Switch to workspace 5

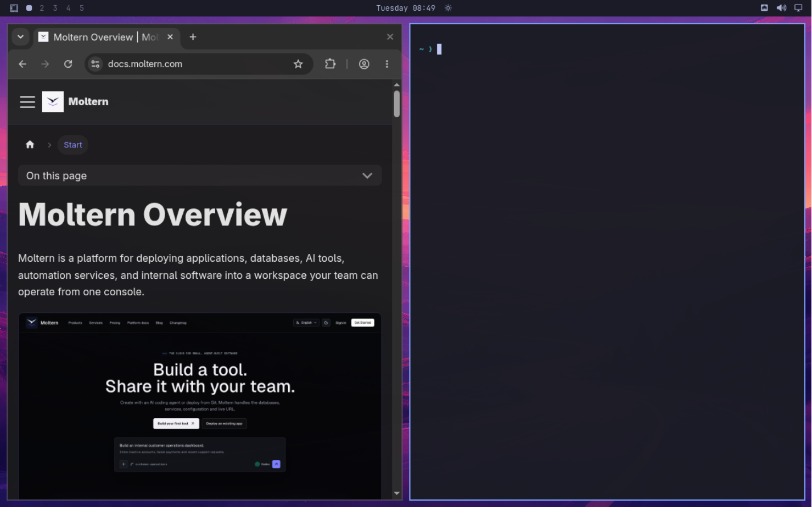[x=82, y=8]
